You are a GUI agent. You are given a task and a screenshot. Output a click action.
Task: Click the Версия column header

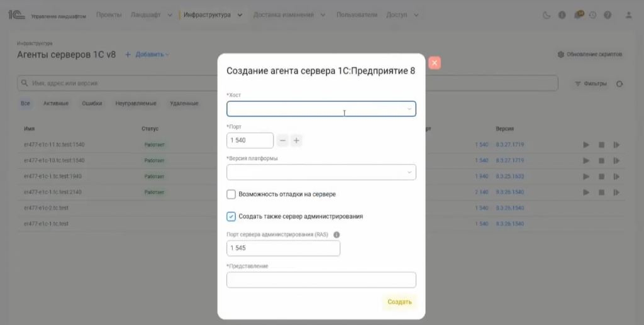504,128
